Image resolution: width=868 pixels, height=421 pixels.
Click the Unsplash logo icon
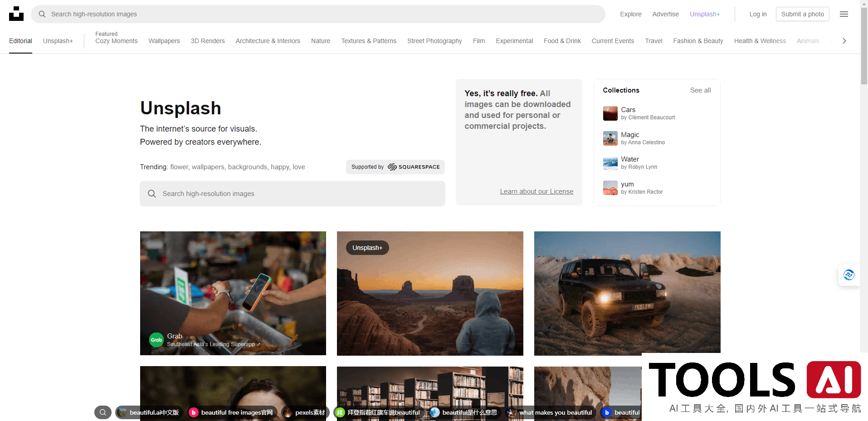[x=16, y=14]
